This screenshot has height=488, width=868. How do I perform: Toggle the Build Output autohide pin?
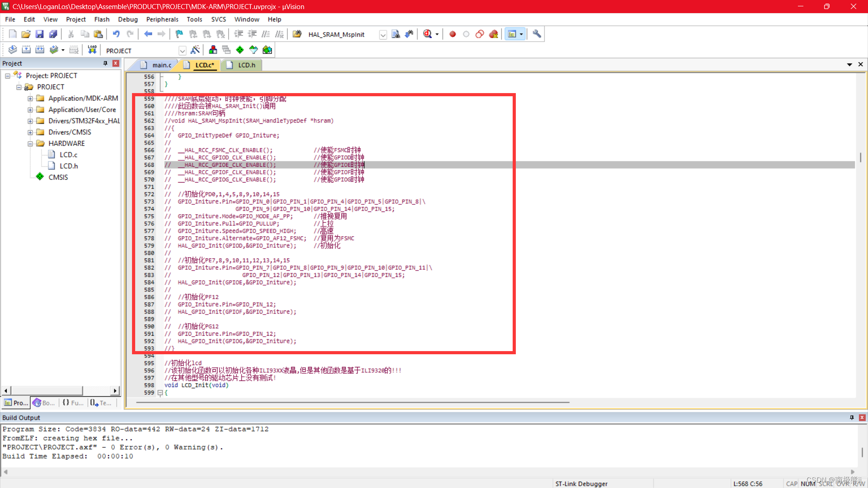click(x=852, y=418)
